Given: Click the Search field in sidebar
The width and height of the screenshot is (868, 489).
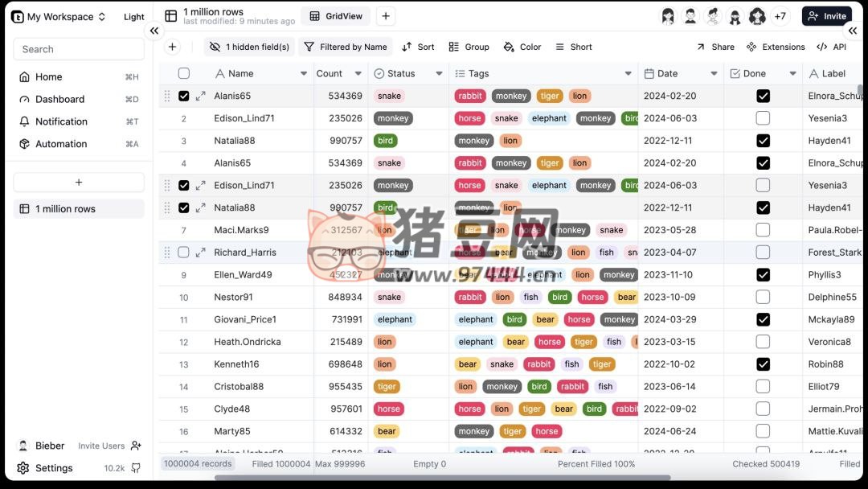Looking at the screenshot, I should pyautogui.click(x=78, y=49).
